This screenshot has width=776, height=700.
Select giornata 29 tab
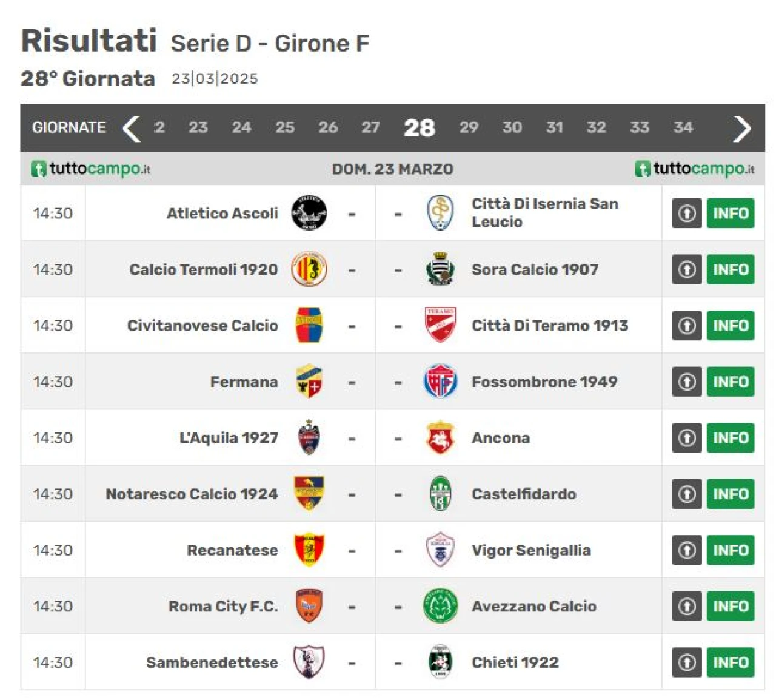[x=468, y=127]
